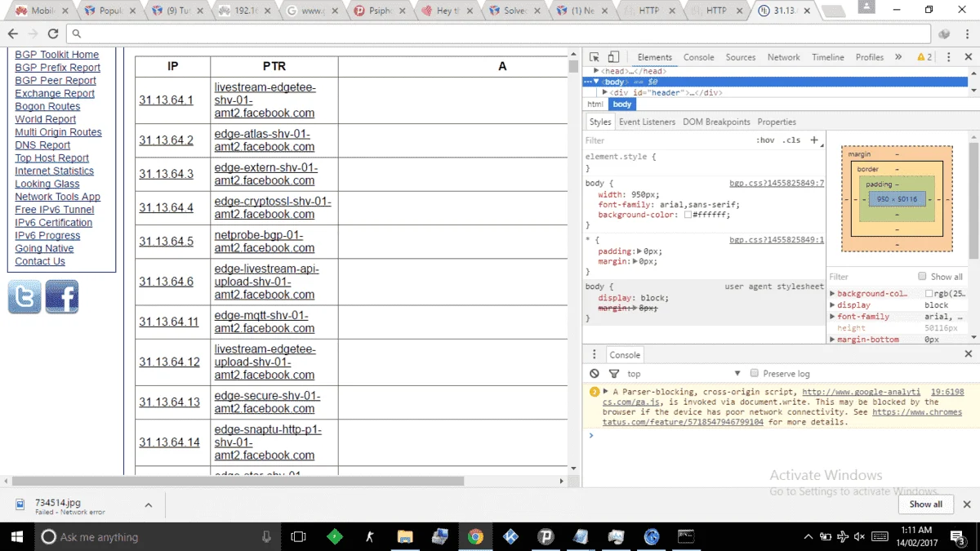The height and width of the screenshot is (551, 980).
Task: Open the console filter funnel icon
Action: (613, 374)
